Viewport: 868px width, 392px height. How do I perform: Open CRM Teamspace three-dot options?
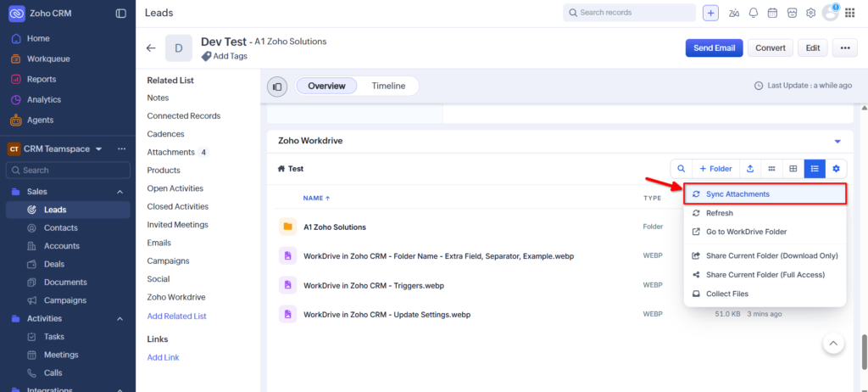[122, 148]
